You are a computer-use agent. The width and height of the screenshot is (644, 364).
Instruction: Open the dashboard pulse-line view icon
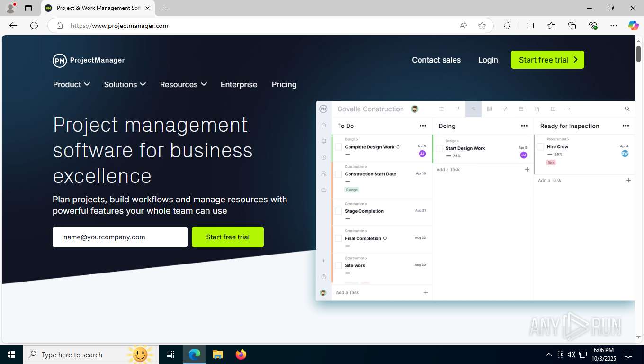point(505,109)
